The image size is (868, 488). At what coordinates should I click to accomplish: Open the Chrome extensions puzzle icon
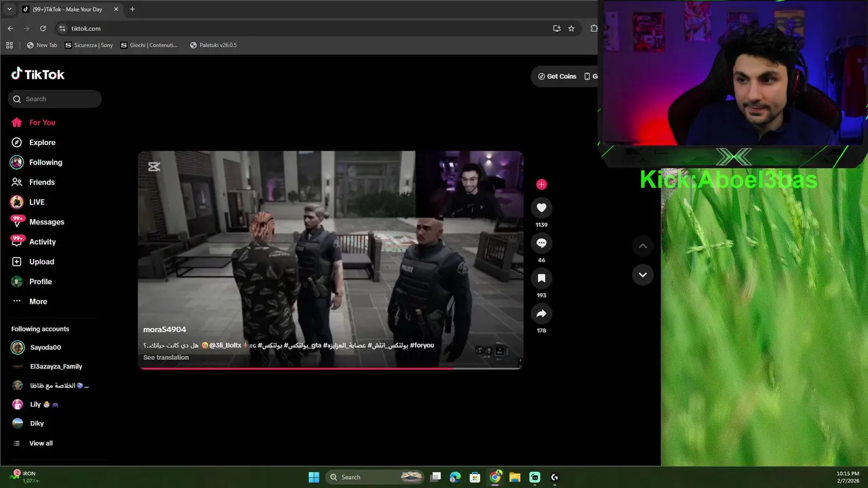click(x=593, y=28)
